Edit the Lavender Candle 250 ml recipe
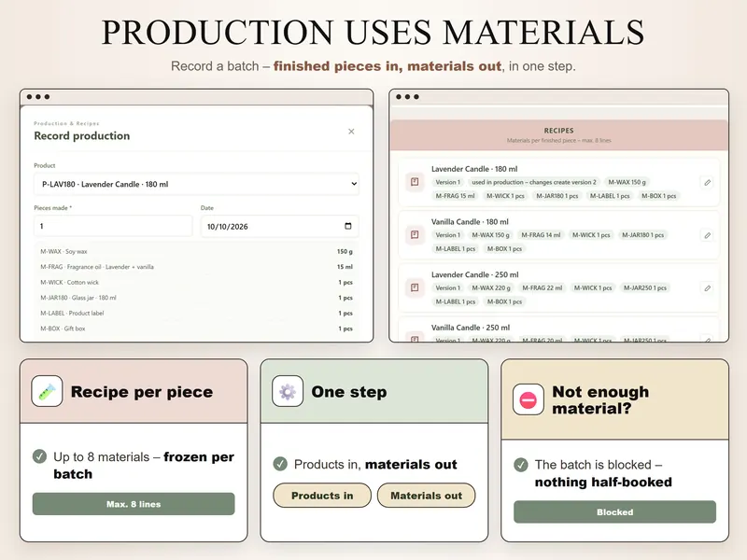The height and width of the screenshot is (560, 747). pyautogui.click(x=708, y=288)
